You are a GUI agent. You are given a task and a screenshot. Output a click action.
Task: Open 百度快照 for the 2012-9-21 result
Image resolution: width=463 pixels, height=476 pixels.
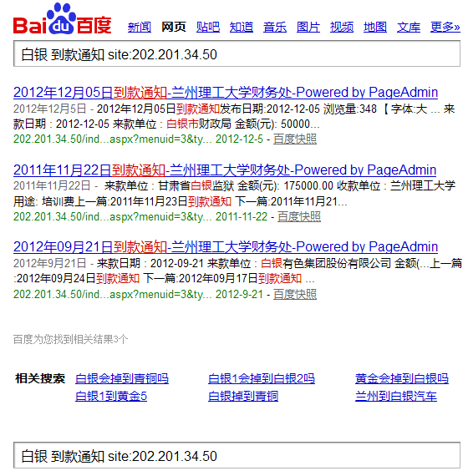[295, 294]
